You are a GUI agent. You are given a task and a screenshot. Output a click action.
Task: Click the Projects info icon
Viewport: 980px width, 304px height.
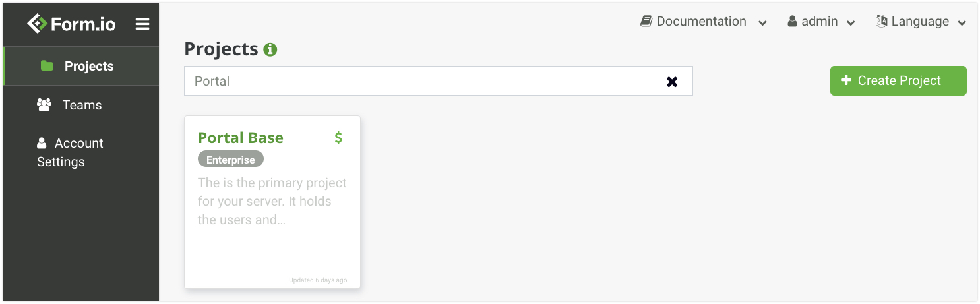[x=270, y=49]
